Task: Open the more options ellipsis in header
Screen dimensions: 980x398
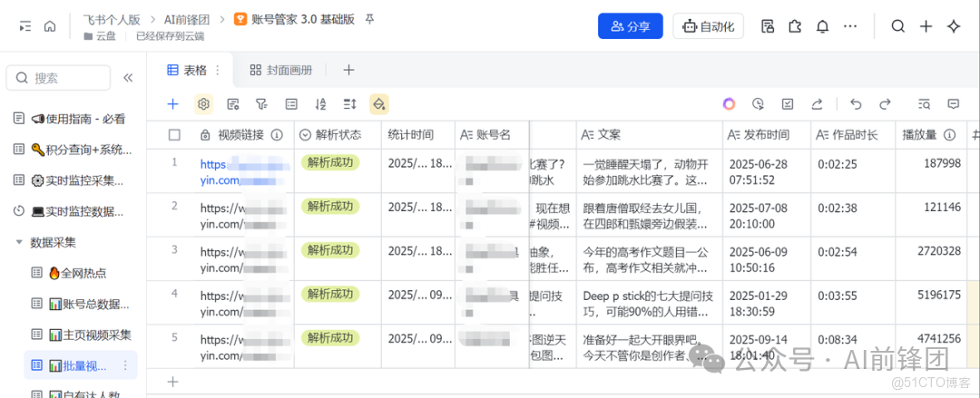Action: (x=850, y=26)
